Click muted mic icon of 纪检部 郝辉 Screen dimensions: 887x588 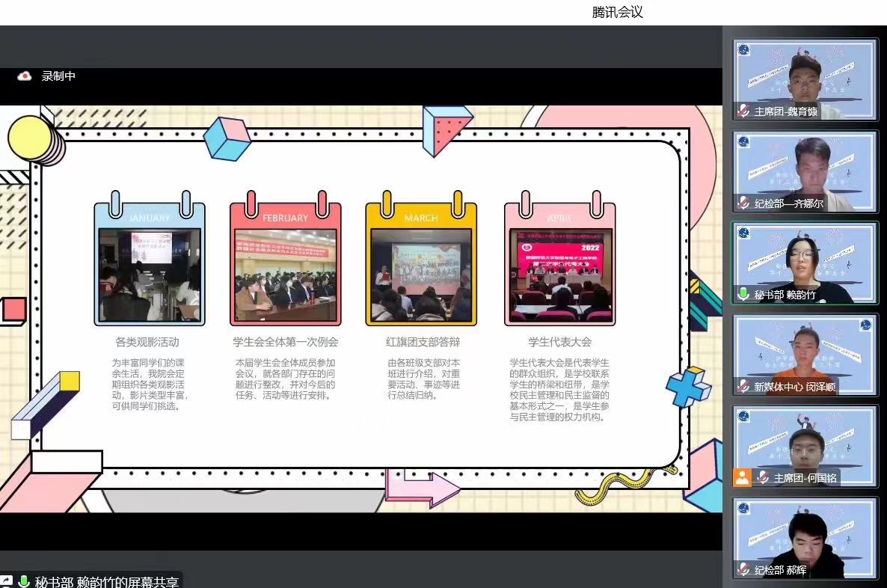[743, 570]
